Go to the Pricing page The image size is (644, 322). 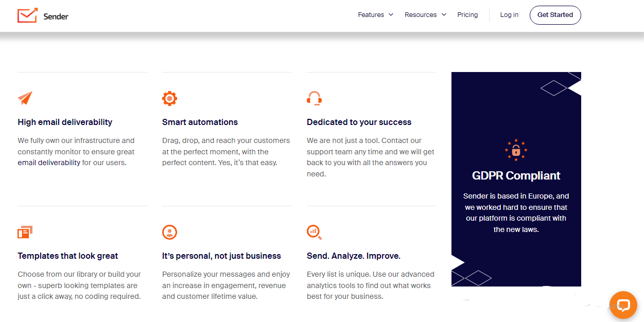(467, 15)
